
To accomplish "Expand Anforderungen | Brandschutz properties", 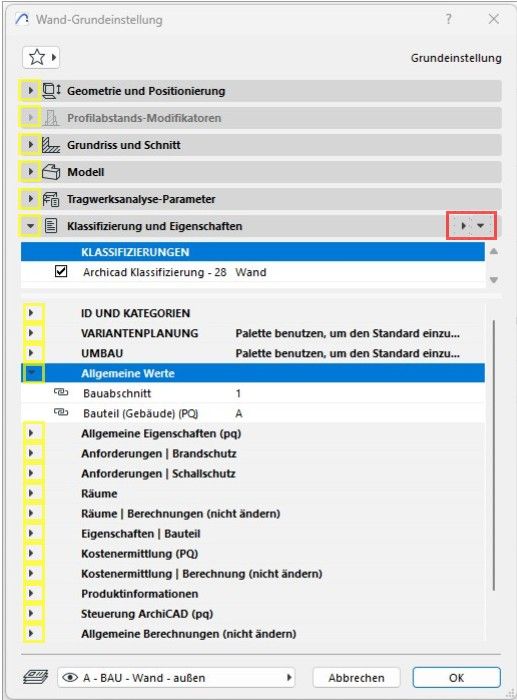I will click(x=31, y=453).
